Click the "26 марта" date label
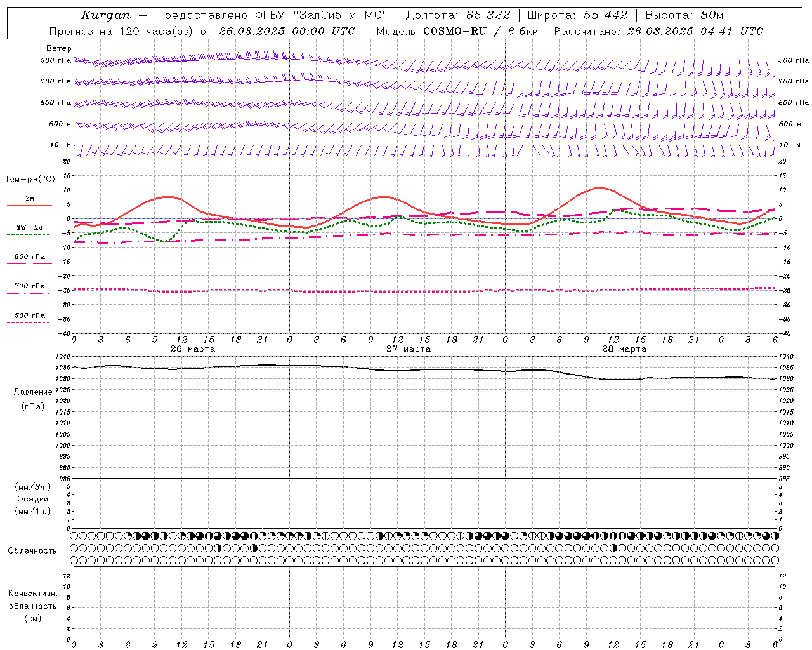This screenshot has height=650, width=812. pos(193,349)
